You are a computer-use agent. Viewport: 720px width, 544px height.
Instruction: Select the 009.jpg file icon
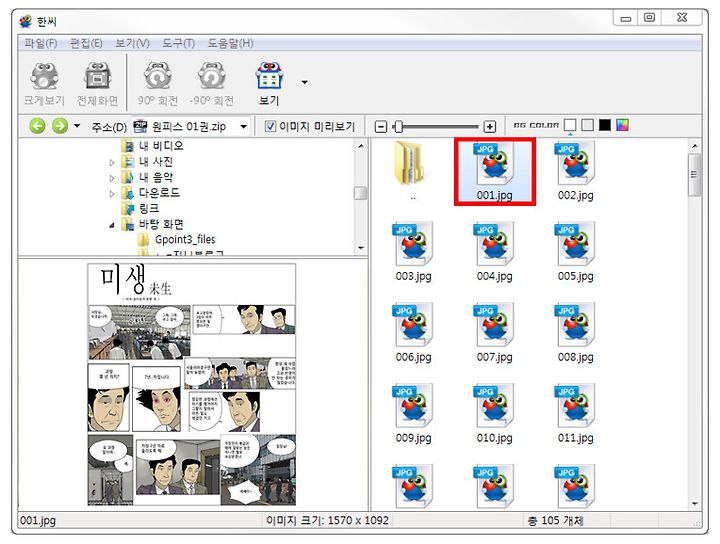click(x=413, y=406)
